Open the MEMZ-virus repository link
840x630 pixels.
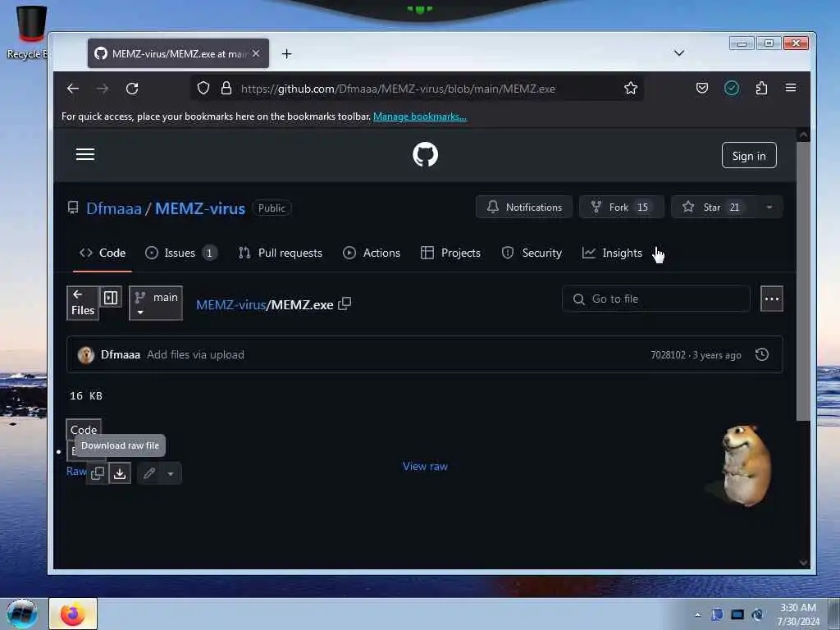click(x=200, y=208)
